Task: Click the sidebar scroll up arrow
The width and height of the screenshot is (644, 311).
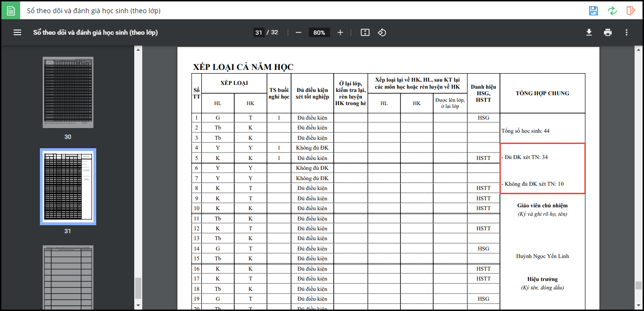Action: pyautogui.click(x=138, y=49)
